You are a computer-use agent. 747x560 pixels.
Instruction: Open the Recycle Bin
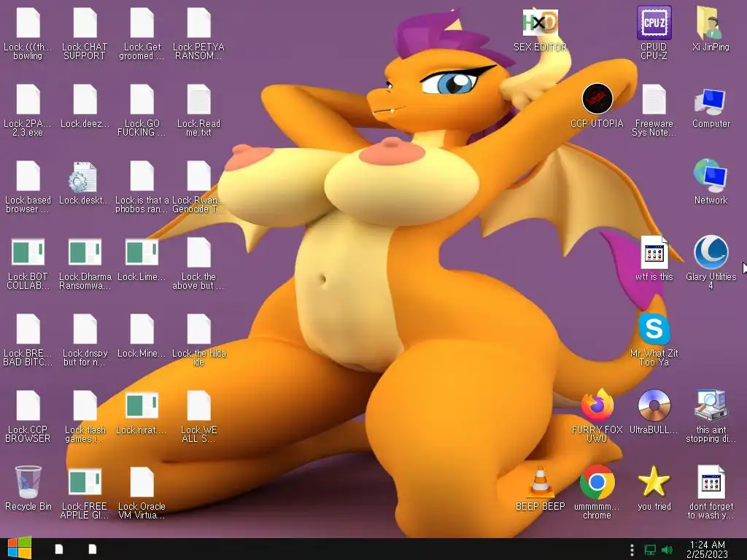[28, 481]
